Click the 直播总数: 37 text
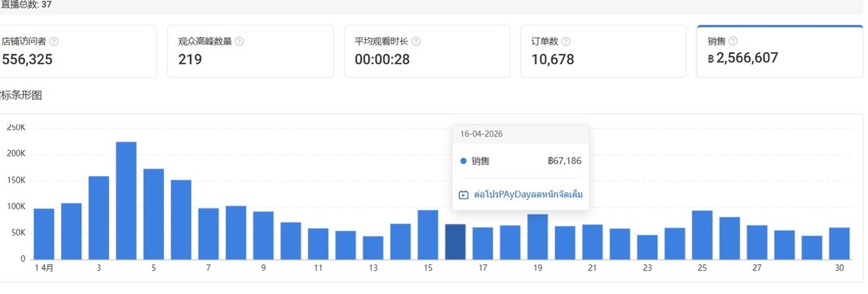The image size is (868, 294). click(25, 4)
